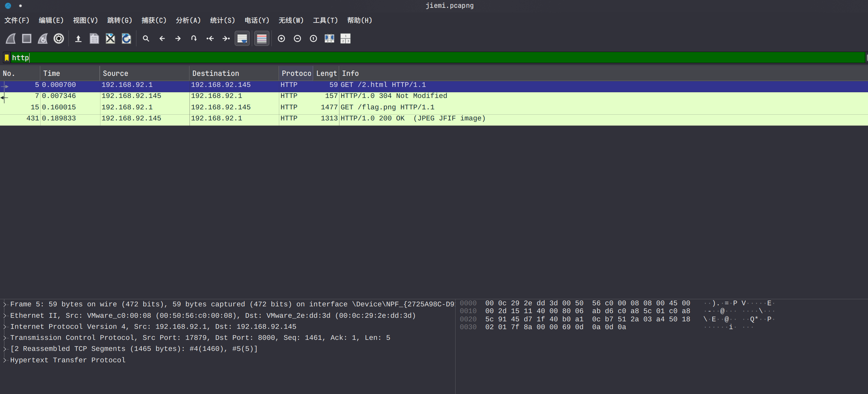868x394 pixels.
Task: Click the close capture file icon
Action: [110, 38]
